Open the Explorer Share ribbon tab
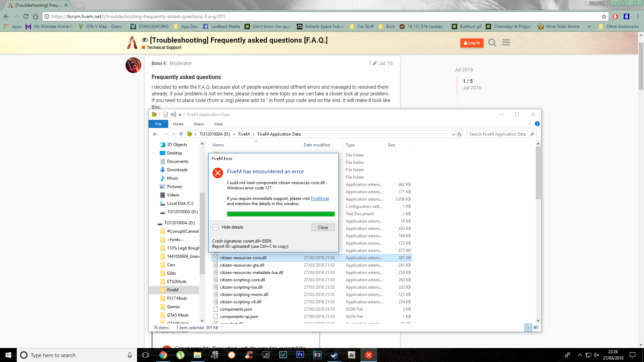Image resolution: width=644 pixels, height=362 pixels. pos(199,124)
